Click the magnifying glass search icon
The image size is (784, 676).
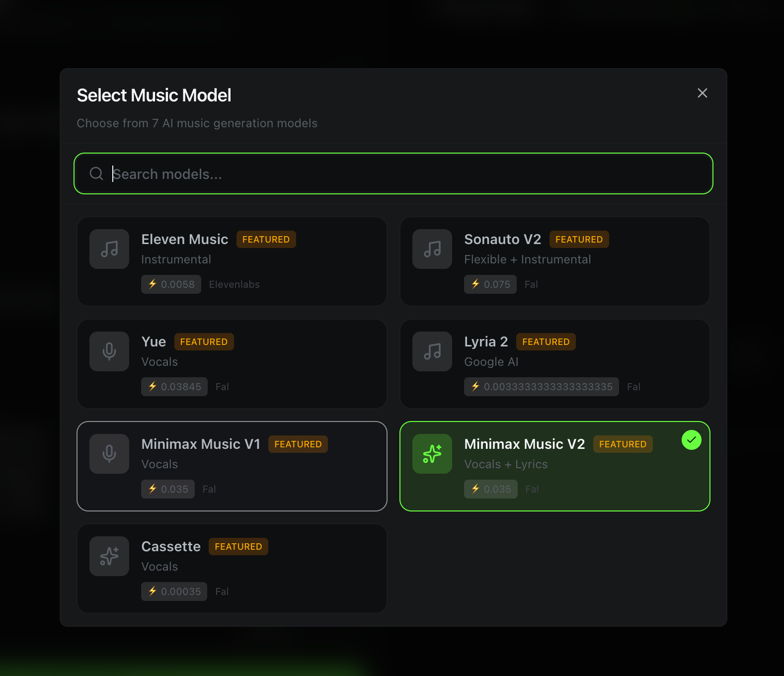pos(96,173)
